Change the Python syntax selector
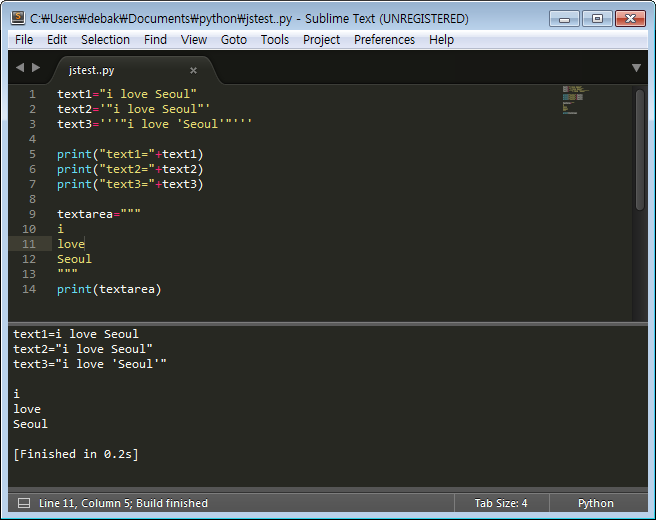 click(x=596, y=503)
